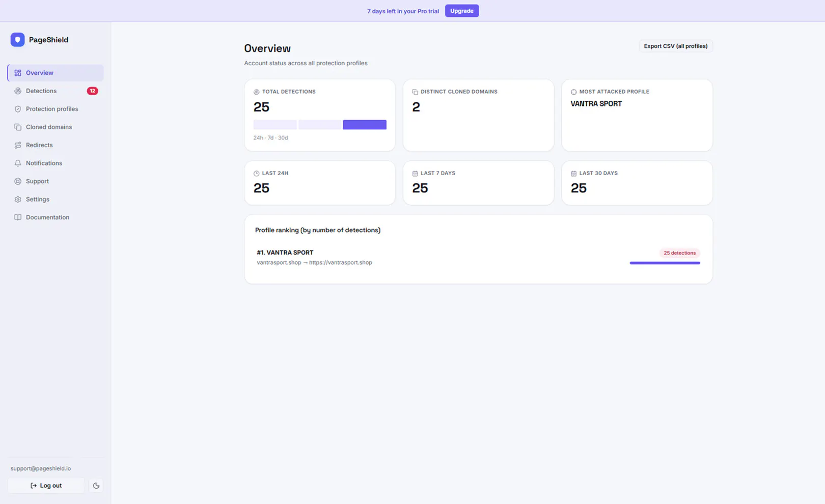The width and height of the screenshot is (825, 504).
Task: Click the Last 7 Days calendar icon
Action: point(415,174)
